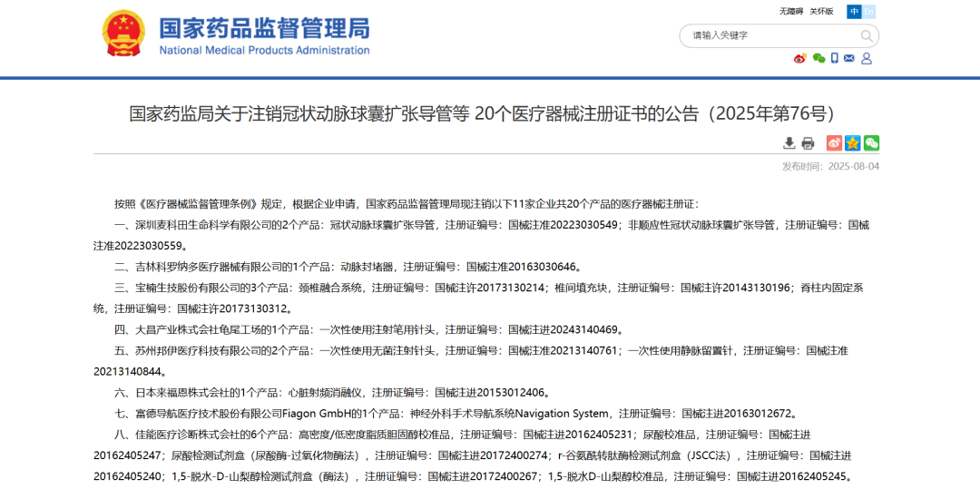Click registration number 国械注准20163030646
This screenshot has height=489, width=980.
[521, 267]
